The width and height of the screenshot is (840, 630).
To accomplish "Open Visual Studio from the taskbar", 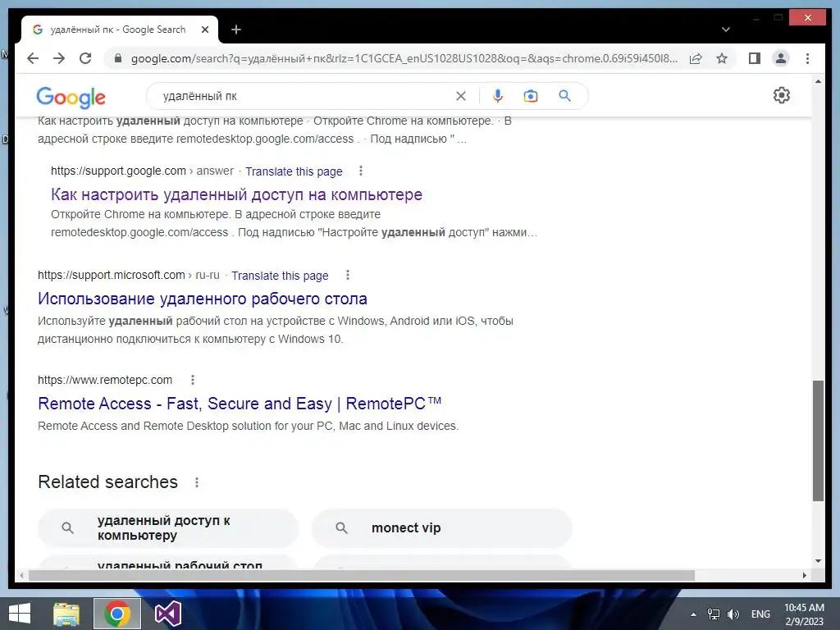I will click(167, 614).
